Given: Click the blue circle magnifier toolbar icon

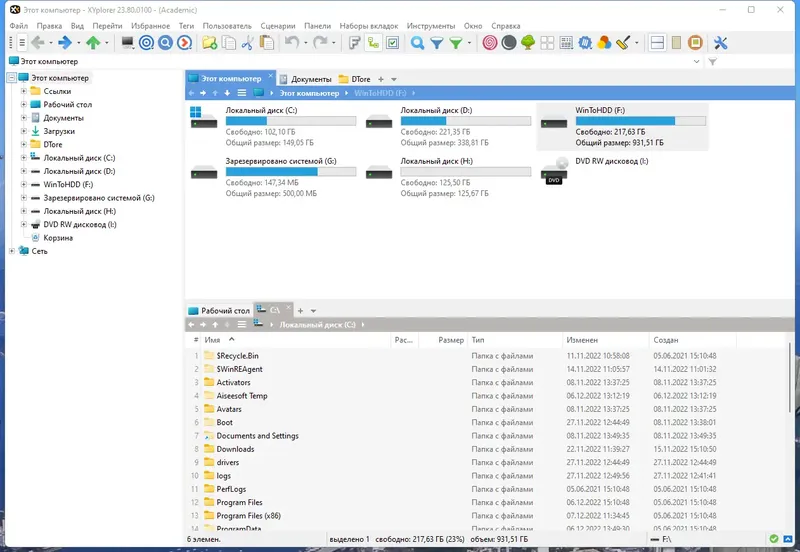Looking at the screenshot, I should [165, 43].
